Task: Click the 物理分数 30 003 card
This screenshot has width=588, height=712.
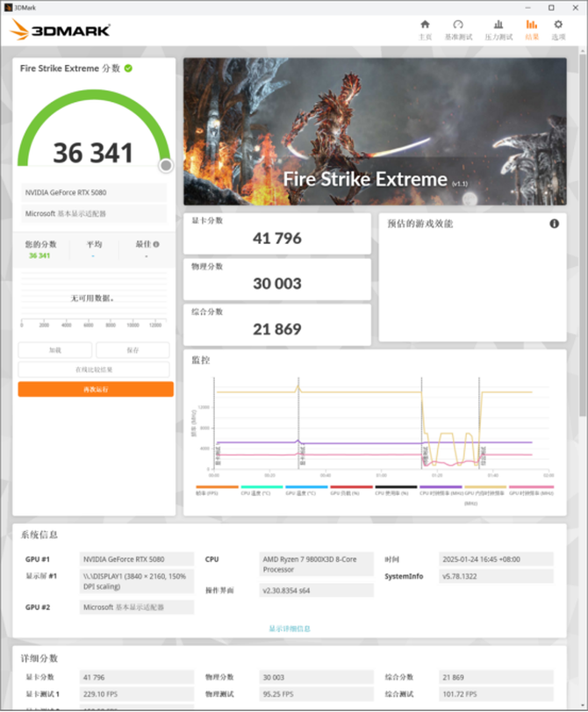Action: 277,279
